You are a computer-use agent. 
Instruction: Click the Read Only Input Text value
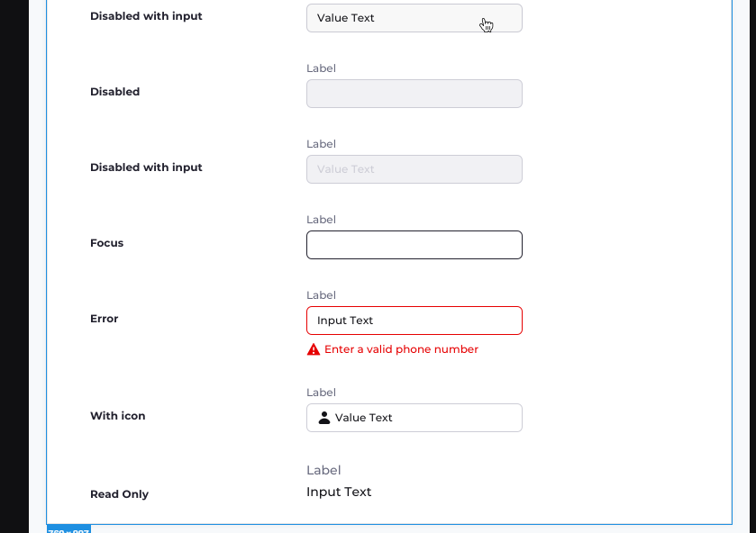tap(339, 492)
